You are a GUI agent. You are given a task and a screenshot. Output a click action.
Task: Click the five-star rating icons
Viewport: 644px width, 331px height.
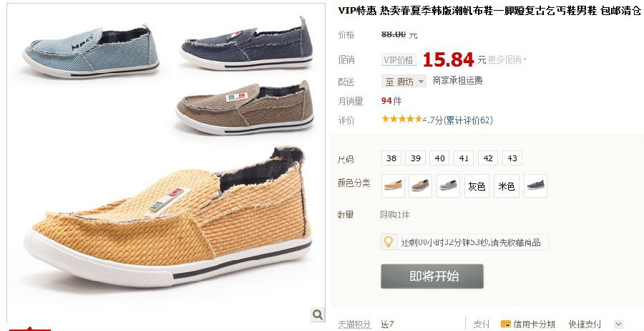point(401,119)
